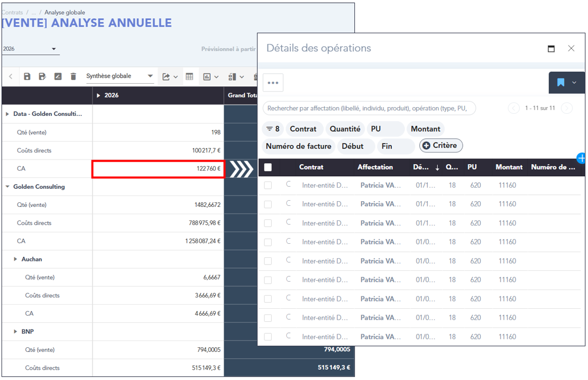Viewport: 588px width, 380px height.
Task: Select the Numéro de facture filter chip
Action: point(298,146)
